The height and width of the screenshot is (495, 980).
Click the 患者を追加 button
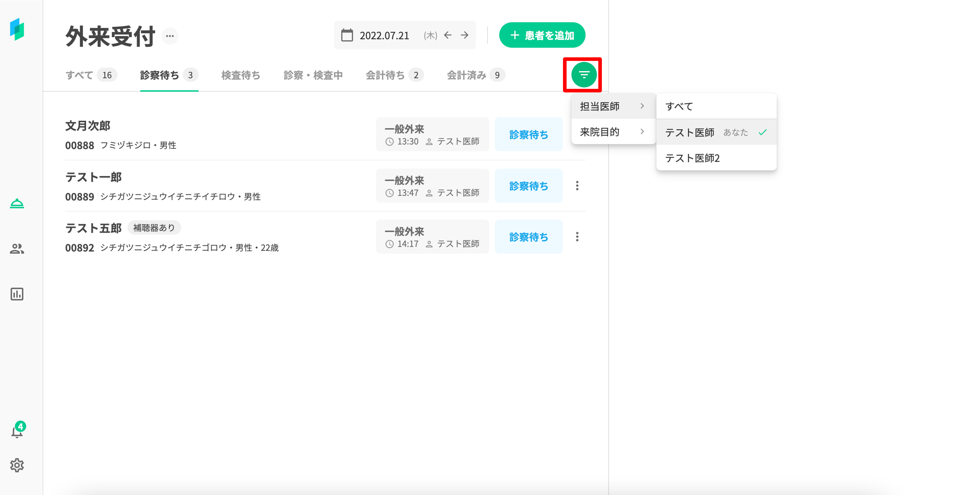click(542, 35)
